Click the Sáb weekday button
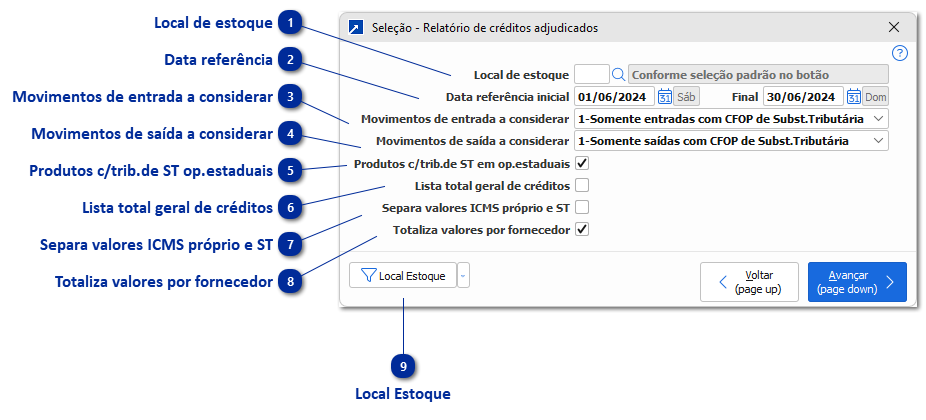 (x=686, y=96)
